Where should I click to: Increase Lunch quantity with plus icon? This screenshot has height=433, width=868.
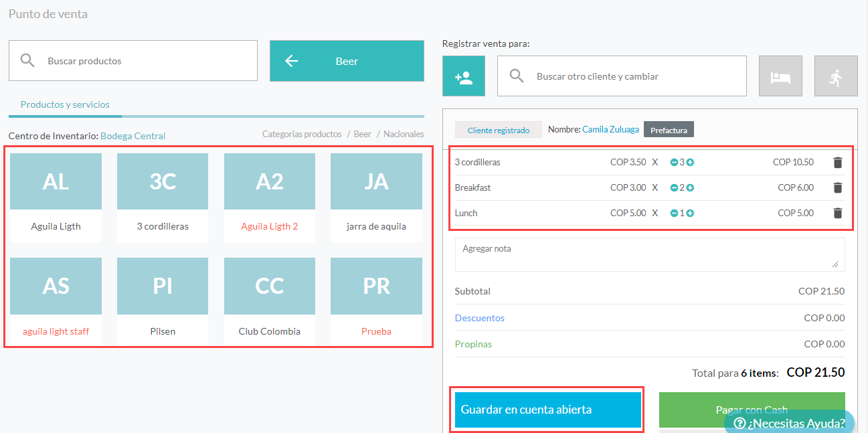point(690,213)
